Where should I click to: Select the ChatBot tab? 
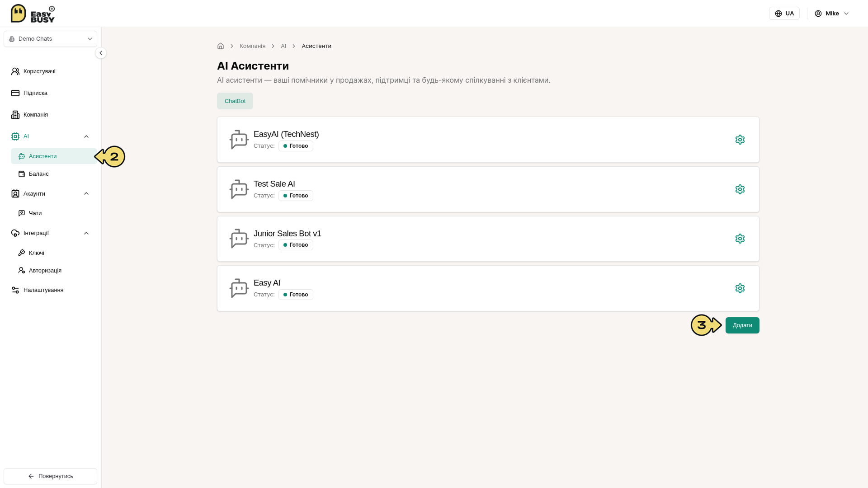point(235,101)
